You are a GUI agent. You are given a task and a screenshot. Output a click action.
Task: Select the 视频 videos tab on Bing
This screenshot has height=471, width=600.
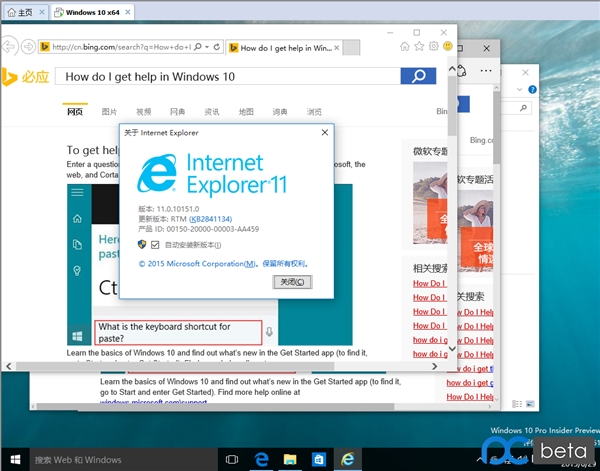click(x=144, y=112)
